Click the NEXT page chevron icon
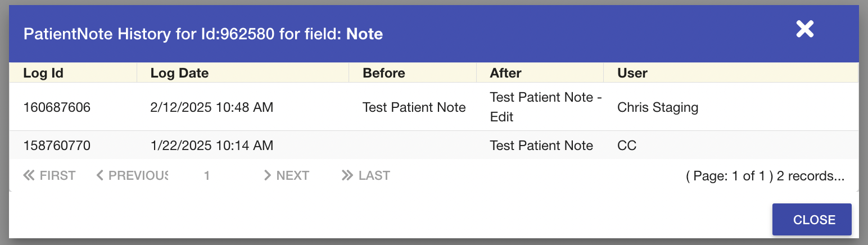The image size is (868, 245). [x=268, y=176]
